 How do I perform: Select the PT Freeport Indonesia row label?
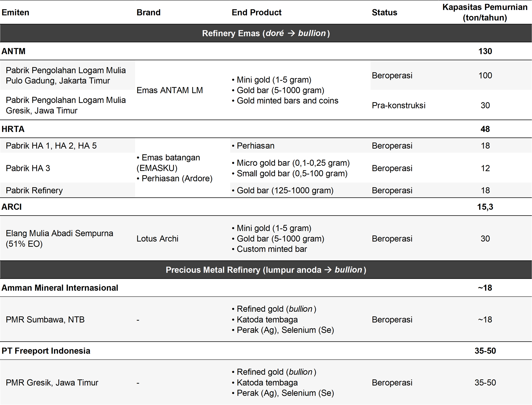[x=46, y=351]
